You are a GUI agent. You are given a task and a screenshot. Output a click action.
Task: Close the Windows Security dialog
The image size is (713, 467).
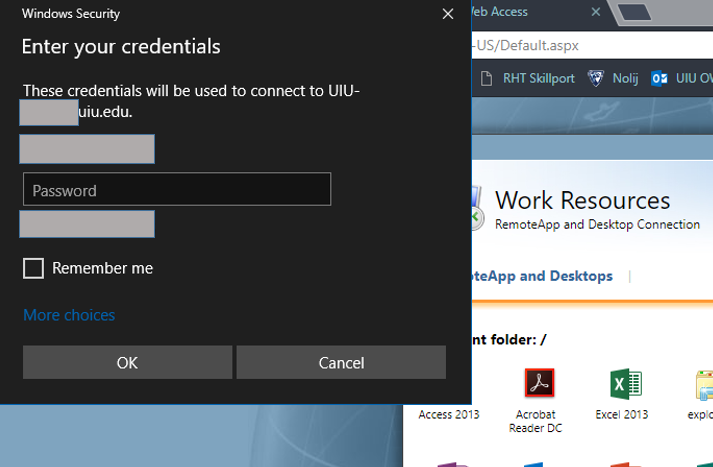447,14
